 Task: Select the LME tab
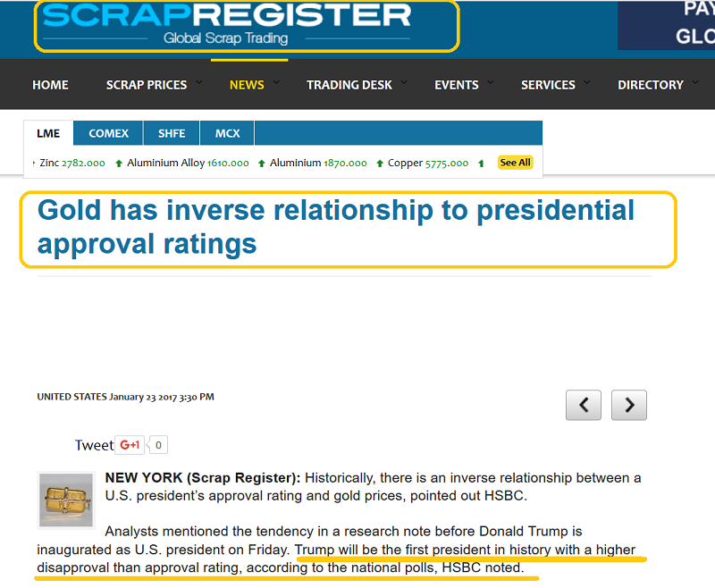48,133
